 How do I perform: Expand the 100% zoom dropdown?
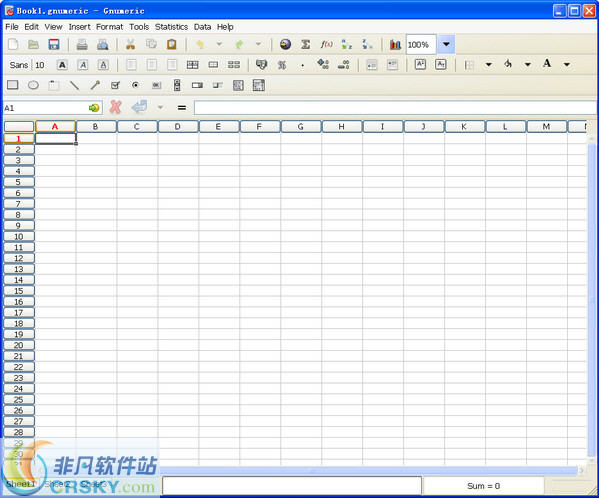pos(446,44)
